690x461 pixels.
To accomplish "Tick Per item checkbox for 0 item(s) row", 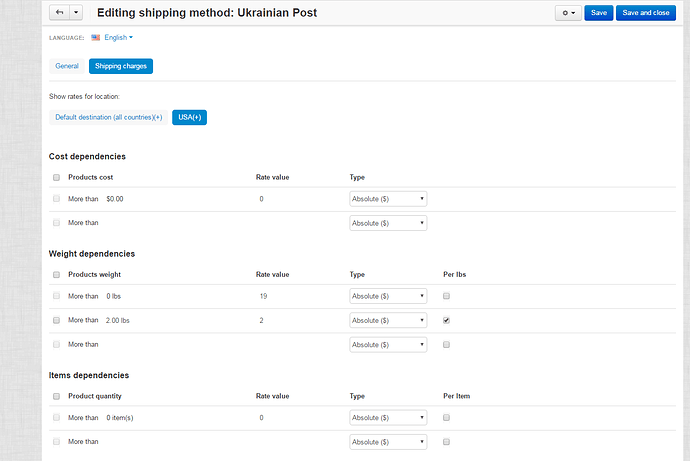I will pos(446,417).
